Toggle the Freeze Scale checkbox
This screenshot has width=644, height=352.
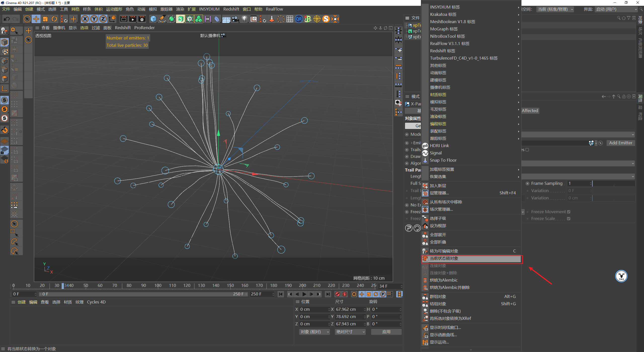pyautogui.click(x=569, y=219)
